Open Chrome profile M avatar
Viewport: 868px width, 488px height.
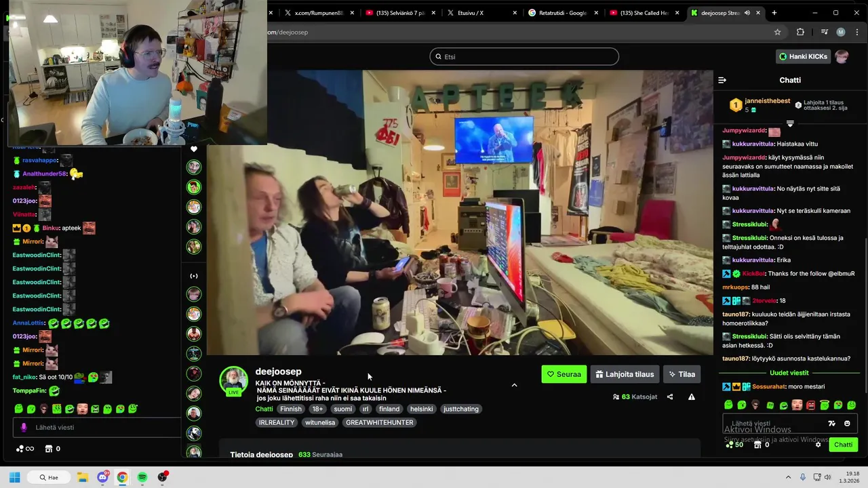[841, 32]
